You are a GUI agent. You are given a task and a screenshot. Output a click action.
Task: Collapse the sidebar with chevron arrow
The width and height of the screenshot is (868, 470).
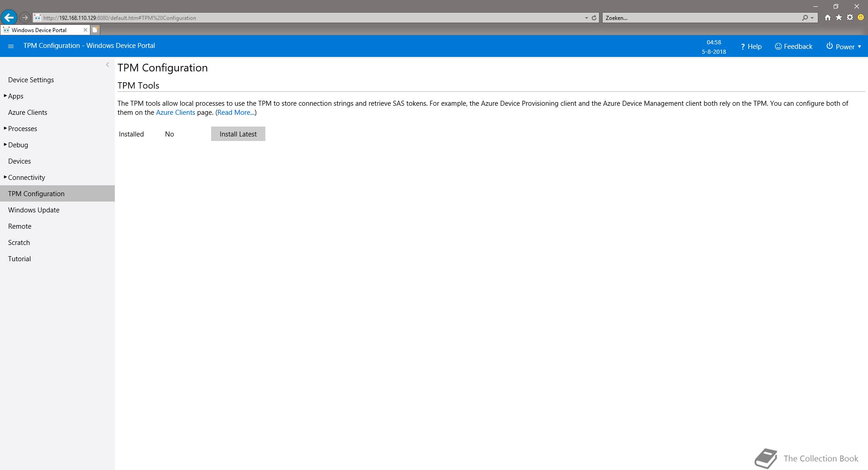108,65
